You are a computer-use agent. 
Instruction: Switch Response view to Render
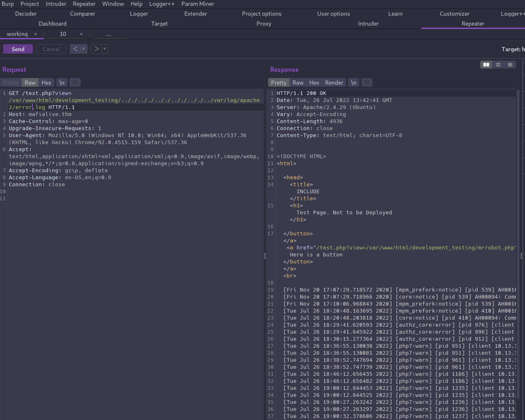coord(334,83)
